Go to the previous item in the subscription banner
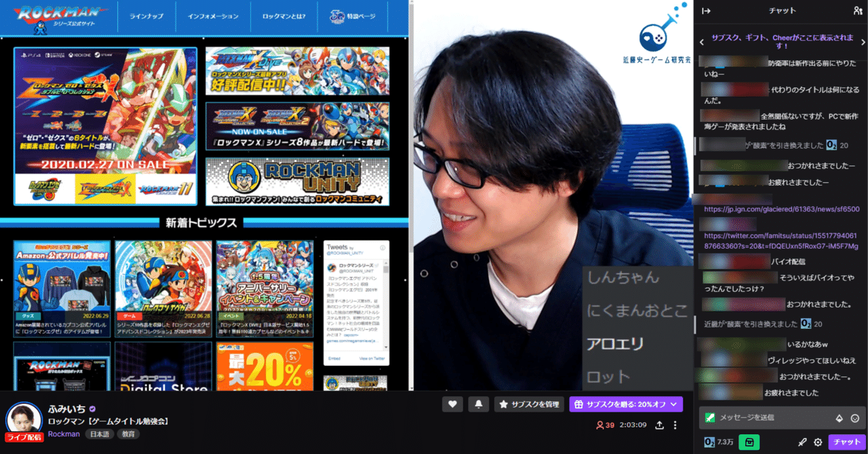 702,42
